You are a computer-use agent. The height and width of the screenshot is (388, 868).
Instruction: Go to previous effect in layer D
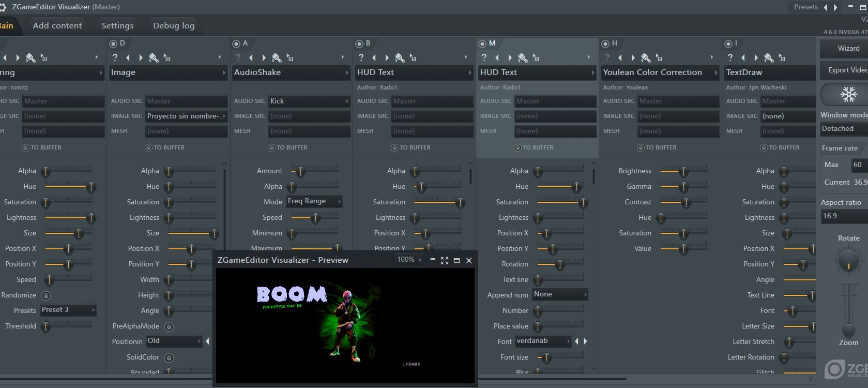(128, 57)
